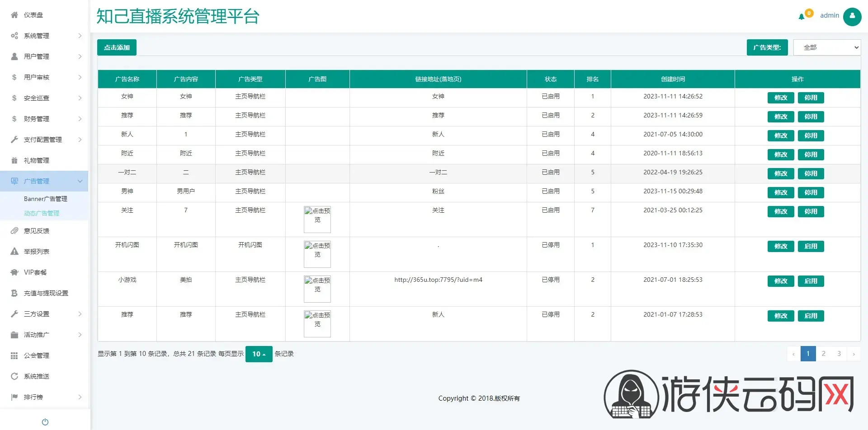Preview the 关注 row ad image thumbnail
This screenshot has height=430, width=868.
[317, 220]
